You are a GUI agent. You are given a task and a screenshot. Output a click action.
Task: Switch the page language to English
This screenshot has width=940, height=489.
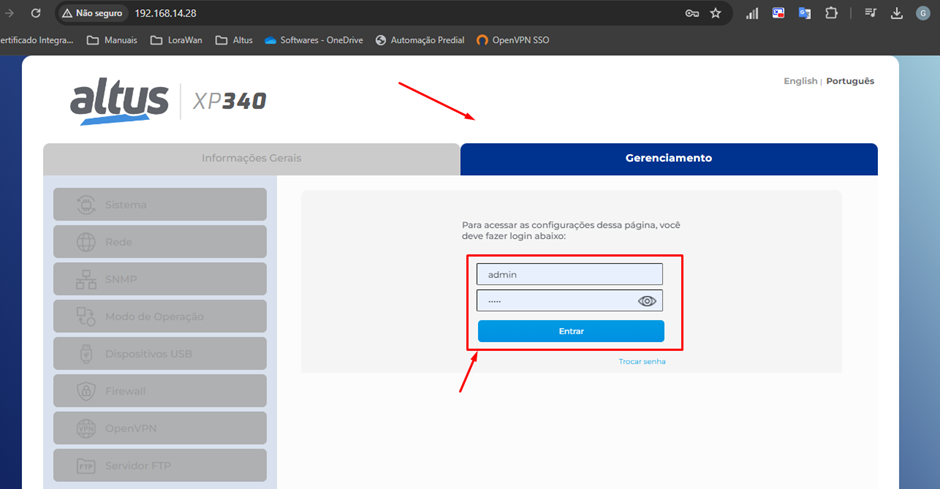800,81
